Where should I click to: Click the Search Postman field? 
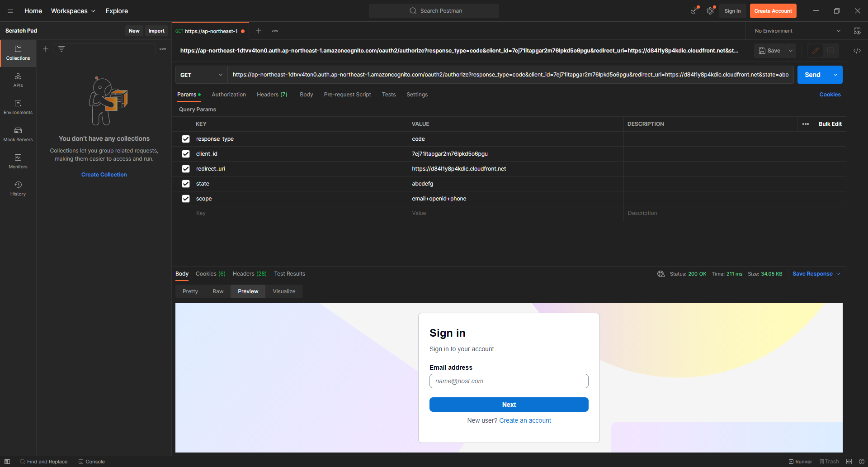click(x=434, y=11)
